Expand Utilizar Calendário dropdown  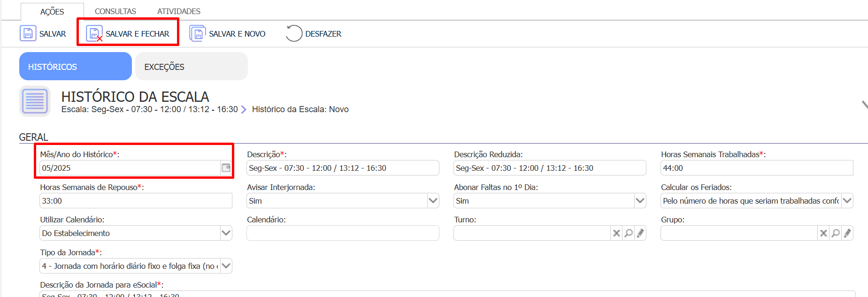click(x=226, y=233)
